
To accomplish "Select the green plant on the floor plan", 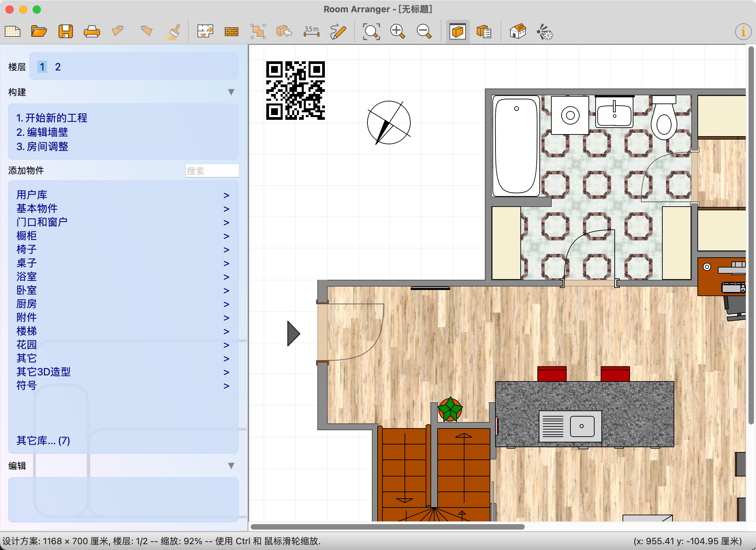I will (450, 409).
